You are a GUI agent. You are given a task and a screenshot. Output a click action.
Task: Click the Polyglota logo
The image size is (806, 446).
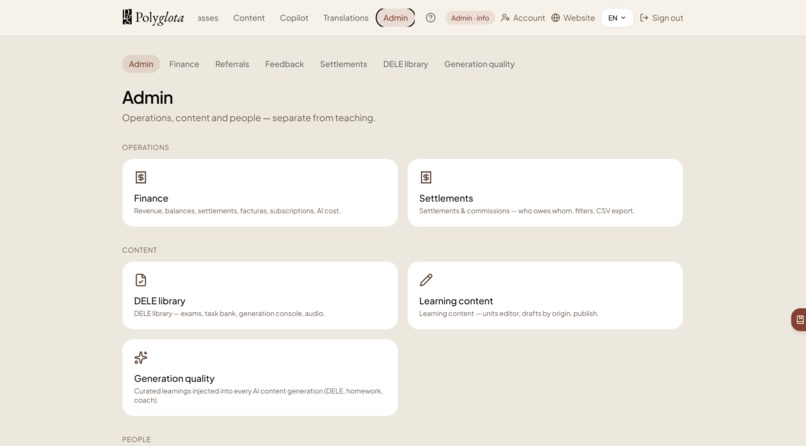[x=153, y=17]
